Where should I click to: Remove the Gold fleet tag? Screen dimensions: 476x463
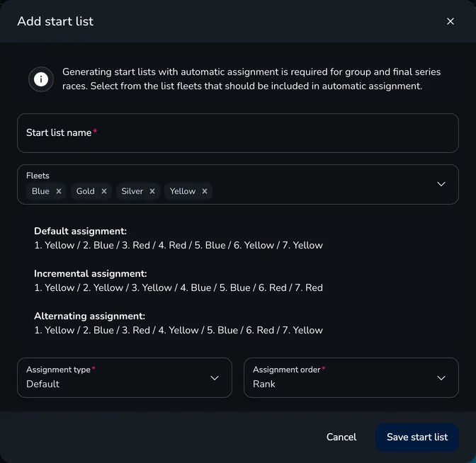104,191
